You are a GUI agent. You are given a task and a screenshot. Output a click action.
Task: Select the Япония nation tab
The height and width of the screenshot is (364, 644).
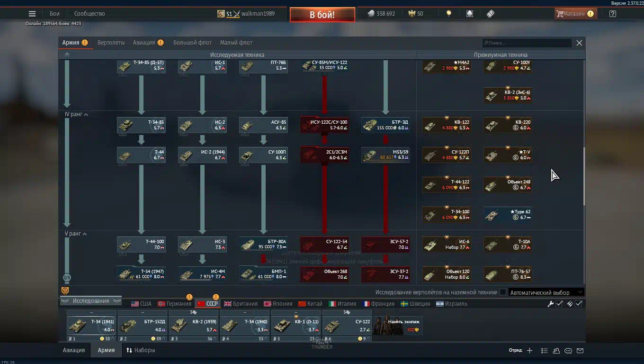[x=278, y=304]
